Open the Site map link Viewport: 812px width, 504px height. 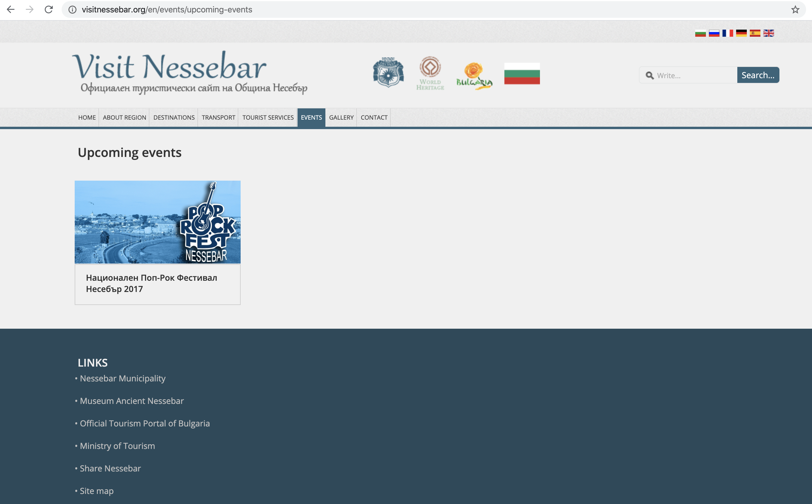pyautogui.click(x=97, y=491)
